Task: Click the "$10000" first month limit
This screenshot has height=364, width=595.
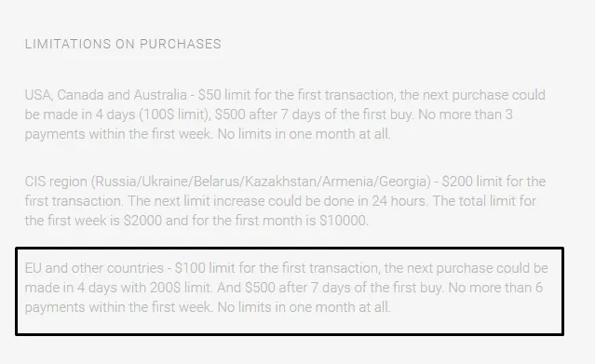Action: tap(344, 221)
